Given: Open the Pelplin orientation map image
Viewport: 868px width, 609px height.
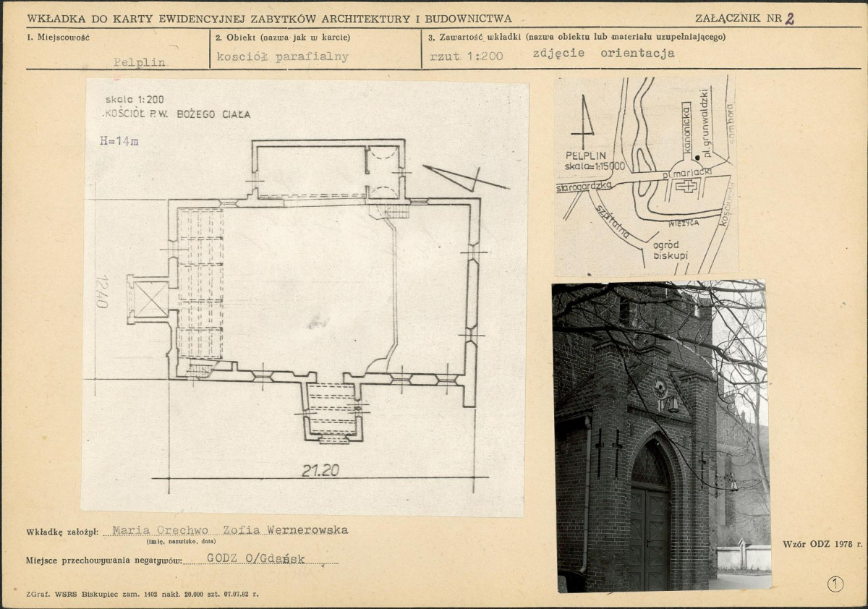Looking at the screenshot, I should [x=645, y=175].
